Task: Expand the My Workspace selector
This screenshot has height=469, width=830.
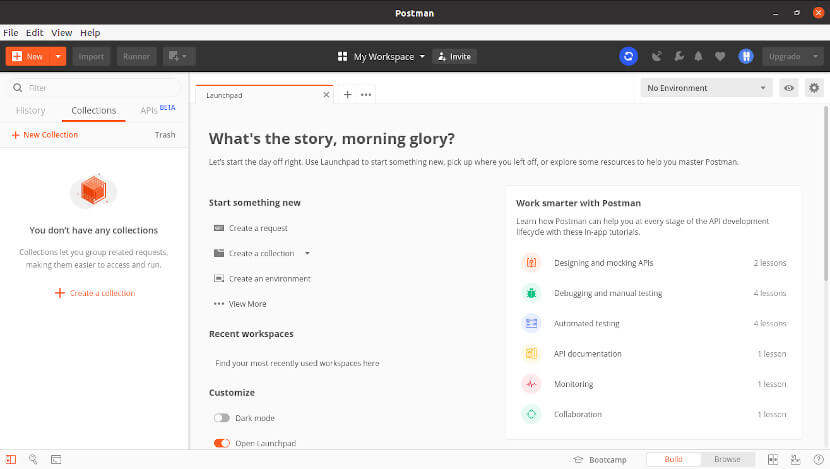Action: 382,57
